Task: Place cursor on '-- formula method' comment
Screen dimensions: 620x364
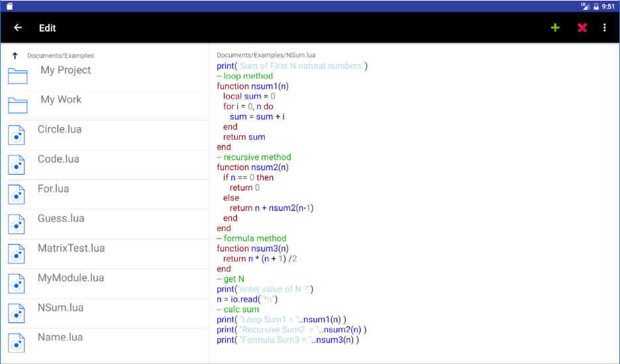Action: (252, 238)
